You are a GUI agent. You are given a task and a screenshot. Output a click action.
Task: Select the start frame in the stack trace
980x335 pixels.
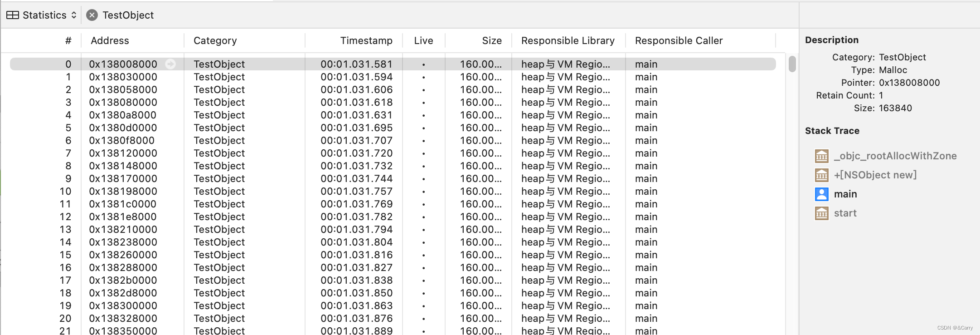845,213
